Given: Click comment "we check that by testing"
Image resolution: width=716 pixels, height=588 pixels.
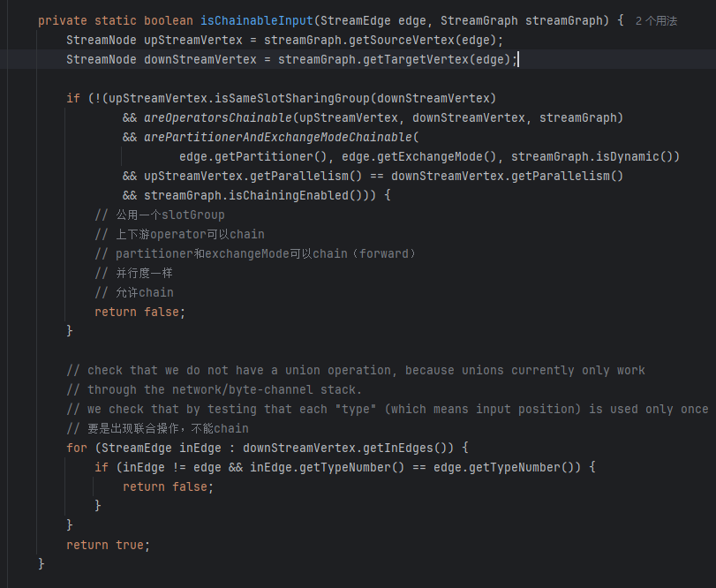Looking at the screenshot, I should 388,409.
